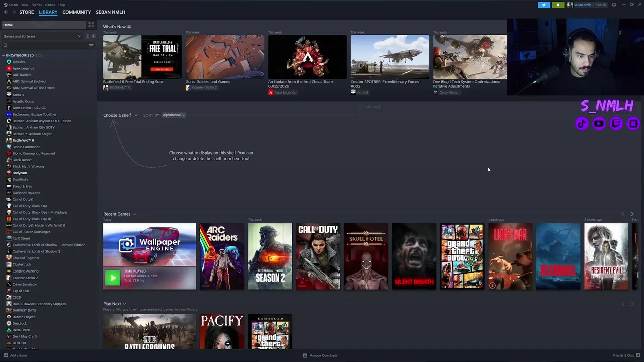The width and height of the screenshot is (644, 362).
Task: Switch to the LIBRARY tab
Action: tap(48, 12)
